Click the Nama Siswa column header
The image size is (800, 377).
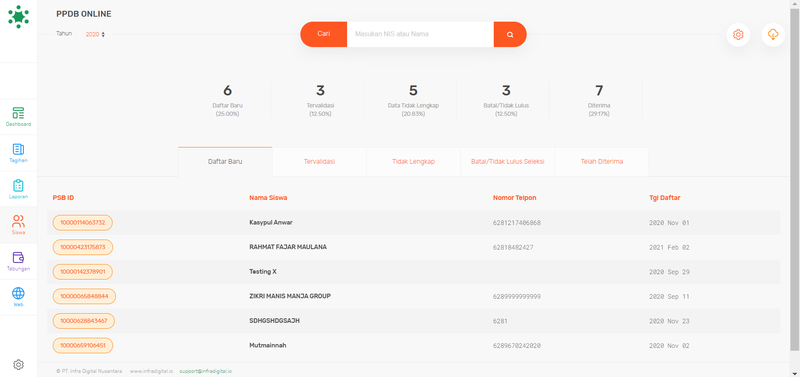268,198
